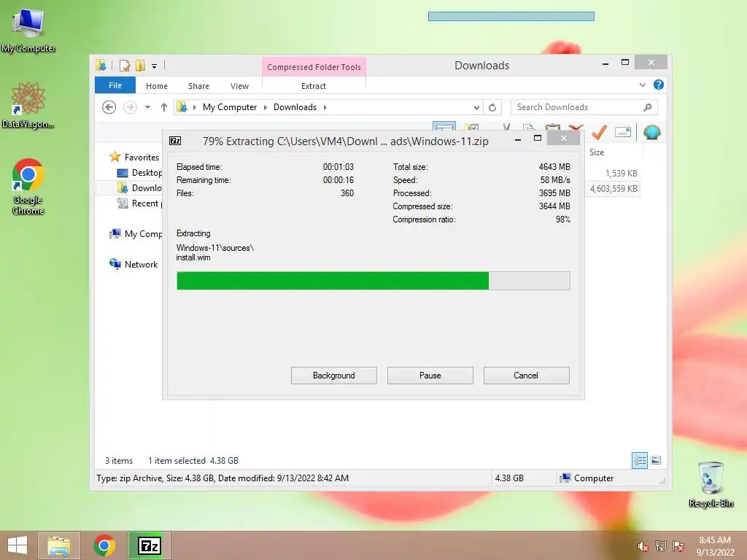Image resolution: width=747 pixels, height=560 pixels.
Task: Click the folder icon in the address bar
Action: [x=182, y=107]
